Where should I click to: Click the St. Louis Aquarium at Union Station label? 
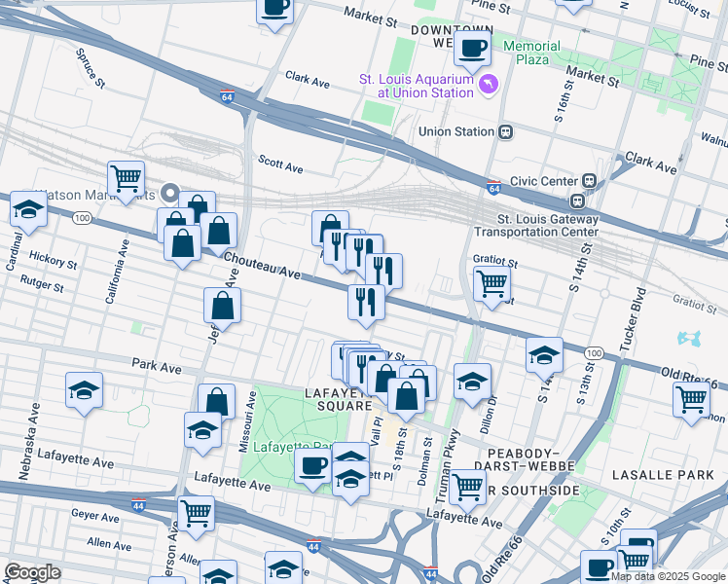[x=417, y=86]
